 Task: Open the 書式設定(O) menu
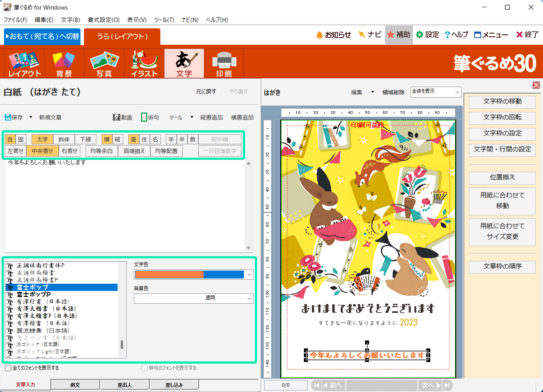click(104, 20)
